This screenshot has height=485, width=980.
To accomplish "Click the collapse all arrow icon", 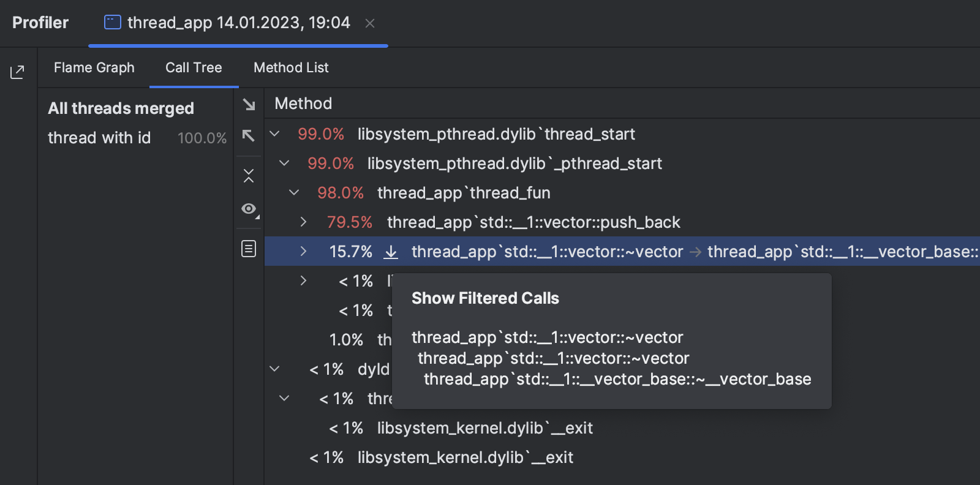I will point(249,135).
